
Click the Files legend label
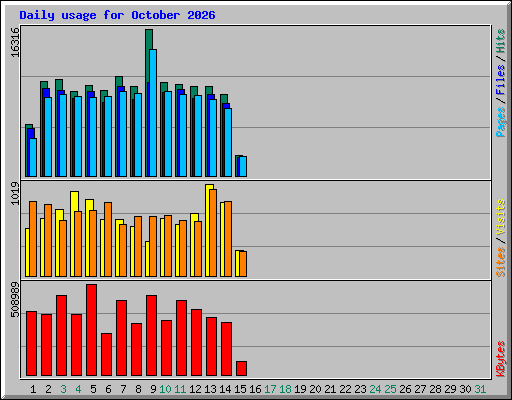(x=500, y=80)
